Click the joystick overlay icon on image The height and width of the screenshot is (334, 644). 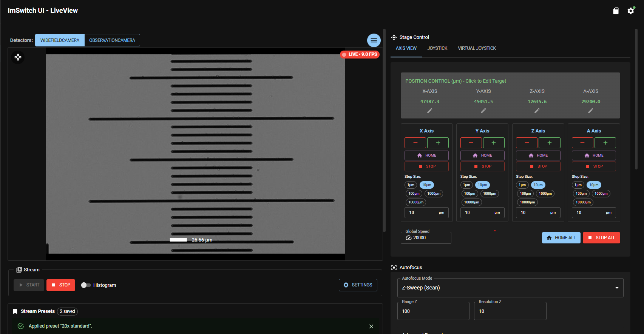coord(18,57)
